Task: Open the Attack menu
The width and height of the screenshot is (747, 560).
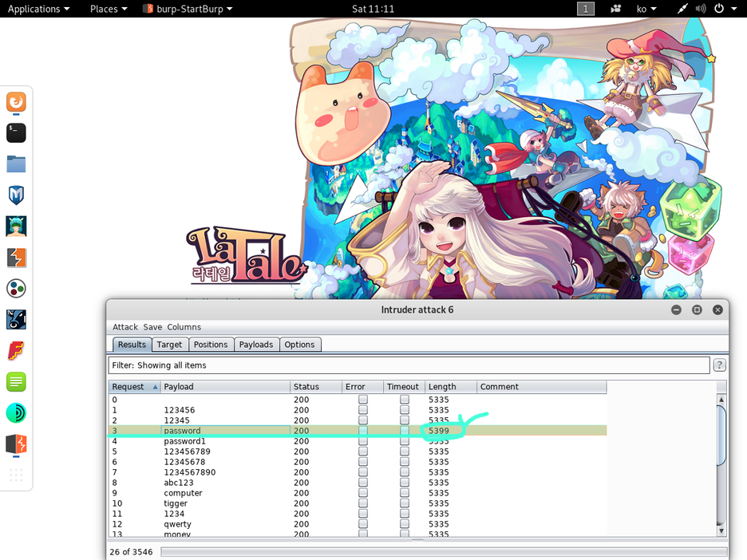Action: (125, 327)
